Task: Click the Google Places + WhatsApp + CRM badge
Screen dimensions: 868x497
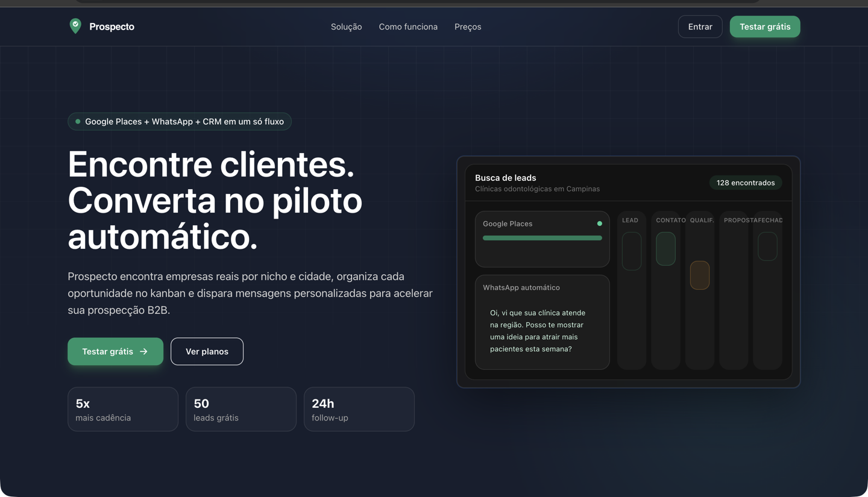Action: click(x=180, y=121)
